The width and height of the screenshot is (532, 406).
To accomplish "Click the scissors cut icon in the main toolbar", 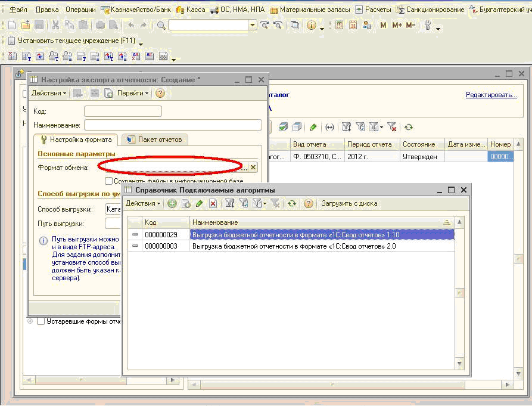I will (55, 25).
